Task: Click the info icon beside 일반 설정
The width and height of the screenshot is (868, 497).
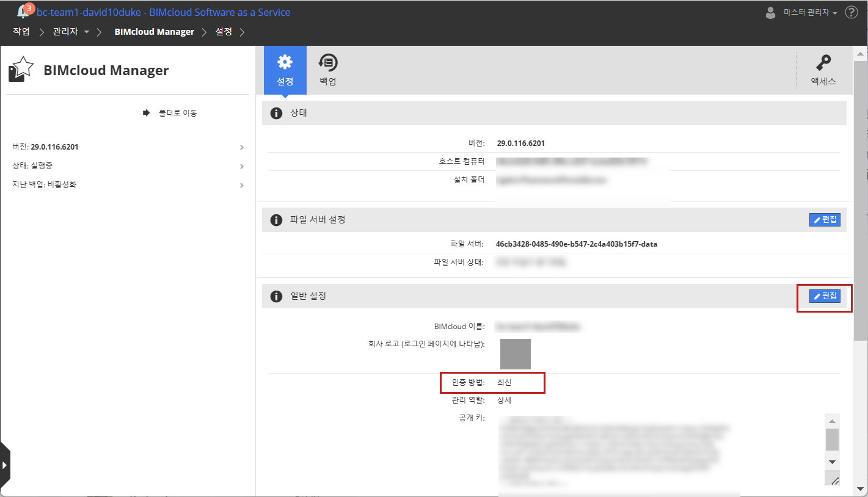Action: [276, 296]
